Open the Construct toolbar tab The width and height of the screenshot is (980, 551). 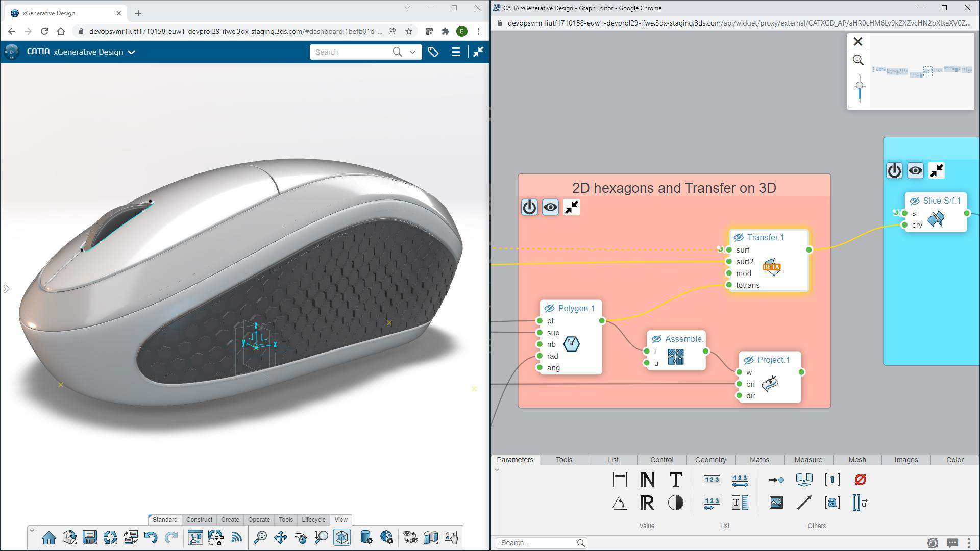199,519
